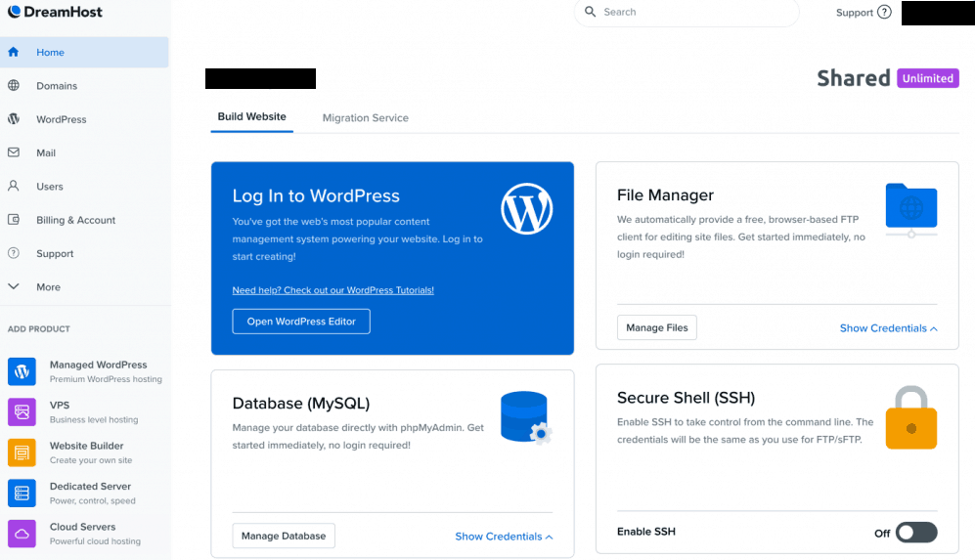Image resolution: width=975 pixels, height=560 pixels.
Task: Click the 'Shared' plan heading
Action: (853, 78)
